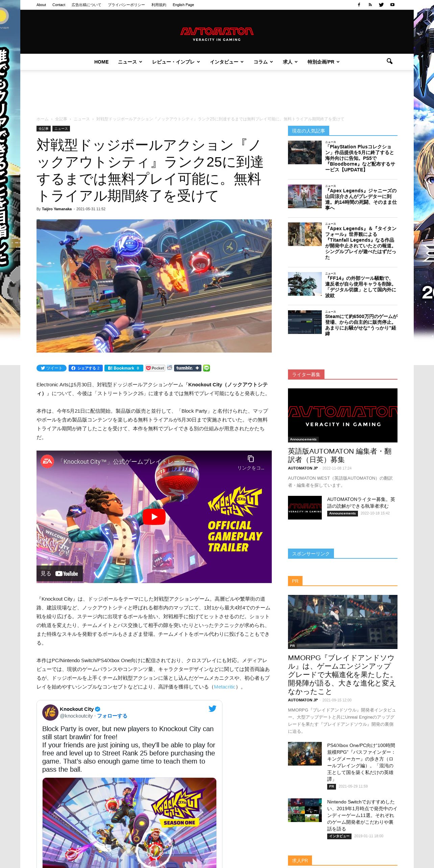Click the search magnifier icon
434x868 pixels.
(389, 61)
